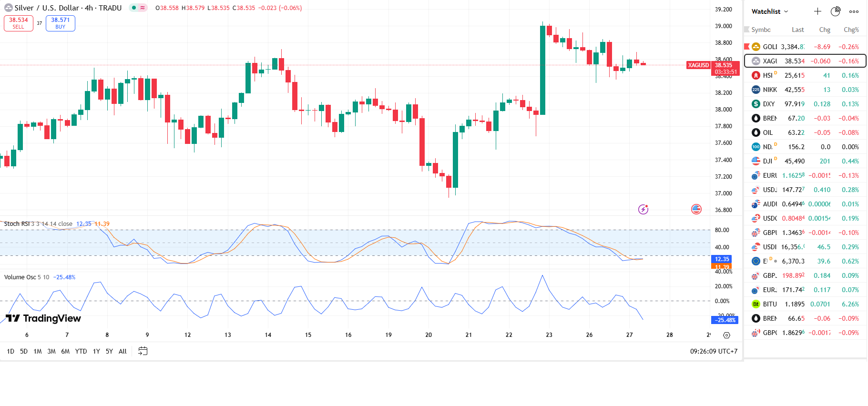Sort the watchlist by Chg% column

click(x=851, y=30)
